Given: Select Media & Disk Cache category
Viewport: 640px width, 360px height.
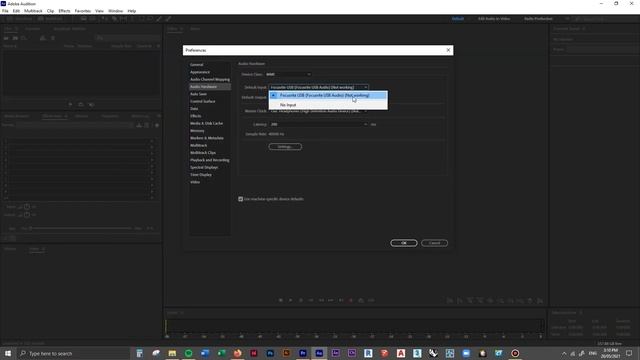Looking at the screenshot, I should tap(207, 123).
